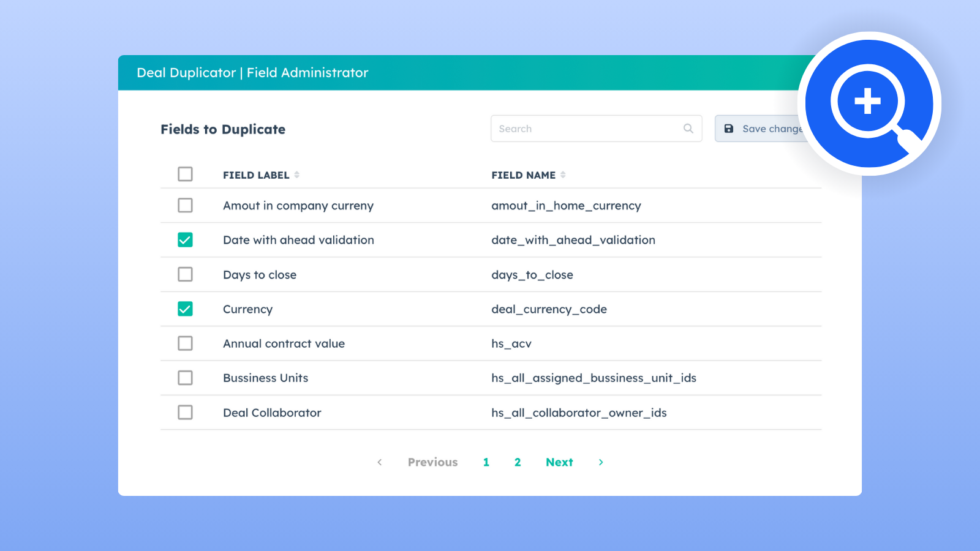Click the left chevron pagination arrow
Image resolution: width=980 pixels, height=551 pixels.
pyautogui.click(x=380, y=462)
